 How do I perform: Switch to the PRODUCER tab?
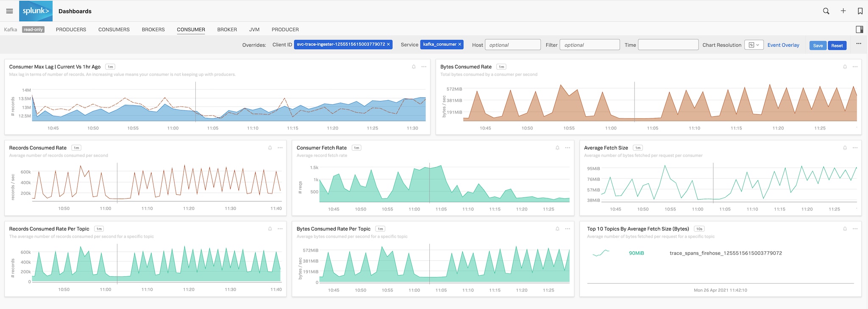coord(285,29)
